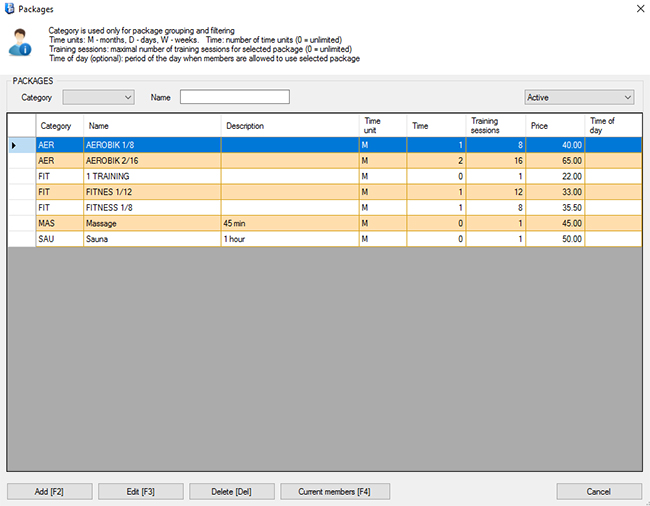The image size is (650, 506).
Task: Click the Time unit column header
Action: tap(383, 126)
